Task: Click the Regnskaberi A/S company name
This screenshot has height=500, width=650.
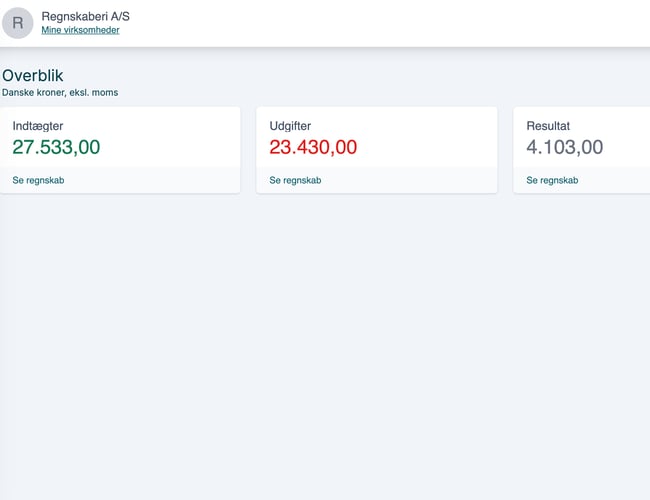Action: click(85, 16)
